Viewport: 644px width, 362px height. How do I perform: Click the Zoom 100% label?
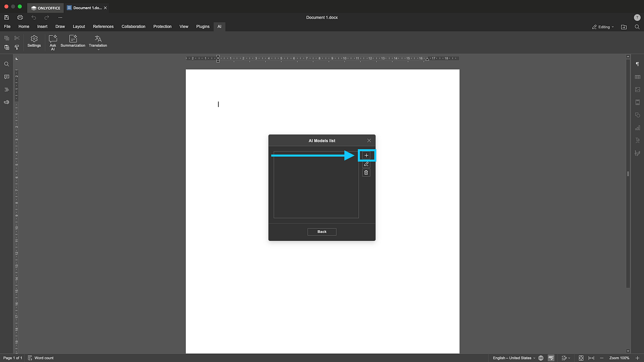point(620,358)
